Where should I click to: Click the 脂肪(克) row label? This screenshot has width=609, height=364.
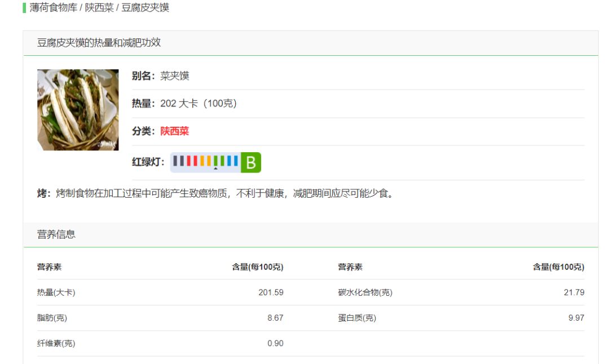[52, 318]
